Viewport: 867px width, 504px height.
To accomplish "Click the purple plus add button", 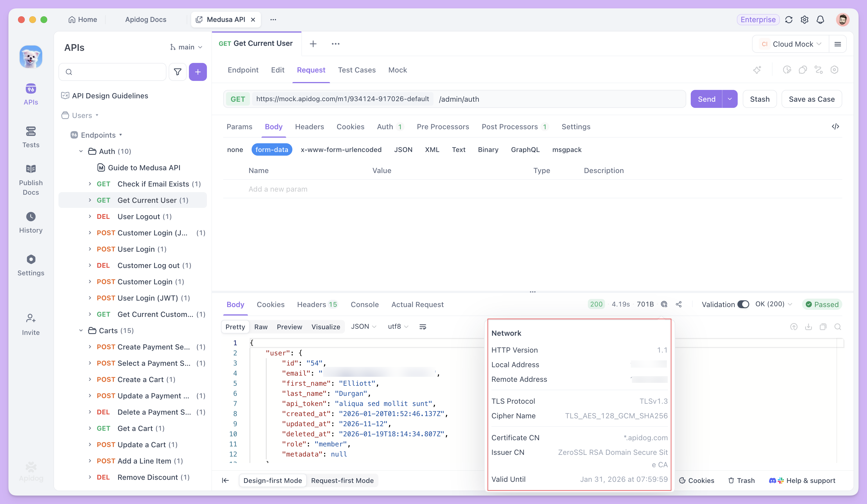I will (198, 72).
